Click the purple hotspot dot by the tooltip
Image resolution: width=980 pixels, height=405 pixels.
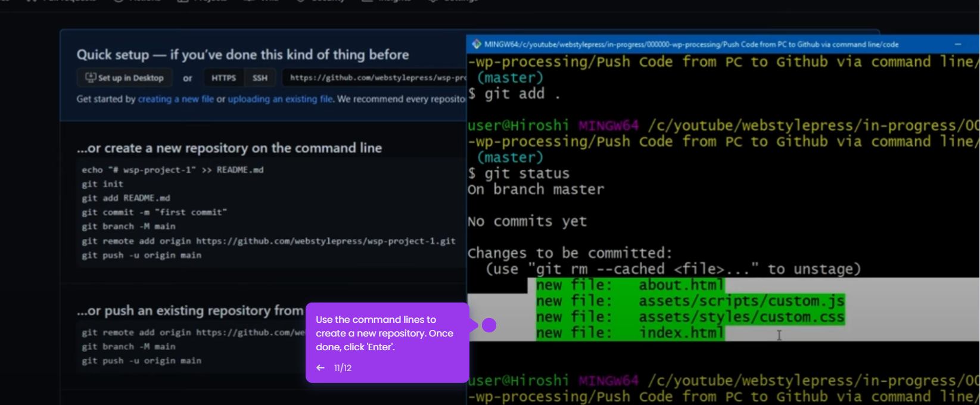(489, 325)
